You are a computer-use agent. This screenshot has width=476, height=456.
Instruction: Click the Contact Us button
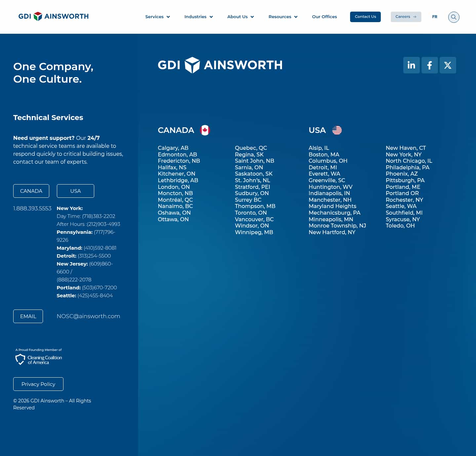(365, 17)
